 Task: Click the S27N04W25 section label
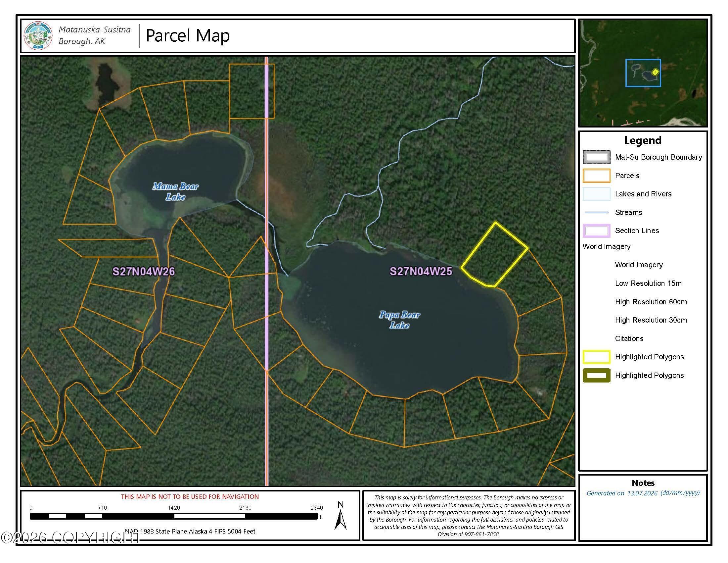421,272
